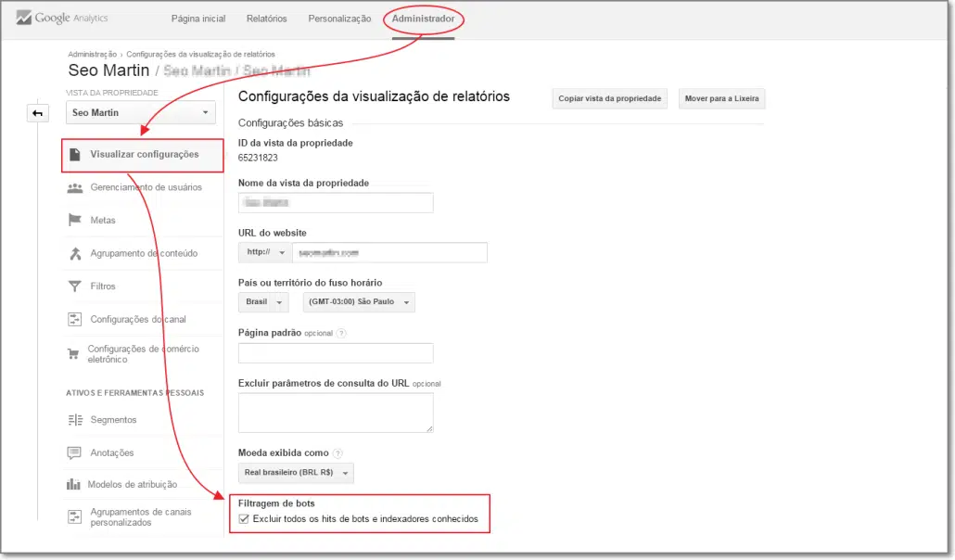Click the Filtros funnel icon
Screen dimensions: 955x560
(x=75, y=286)
